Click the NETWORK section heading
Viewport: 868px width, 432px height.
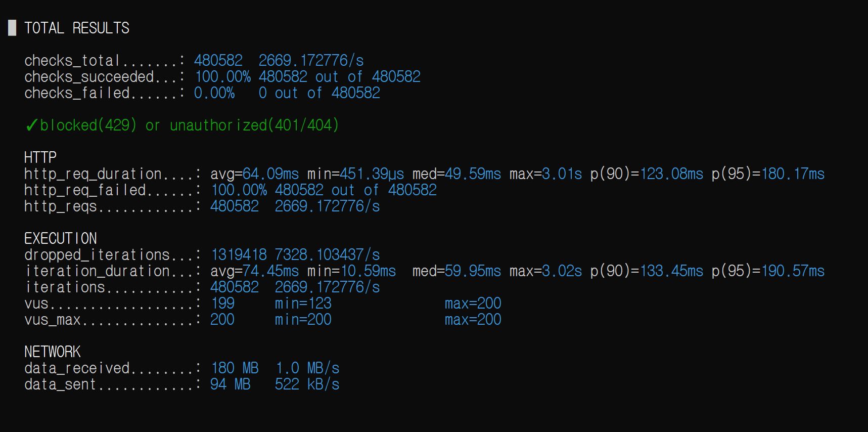point(53,352)
